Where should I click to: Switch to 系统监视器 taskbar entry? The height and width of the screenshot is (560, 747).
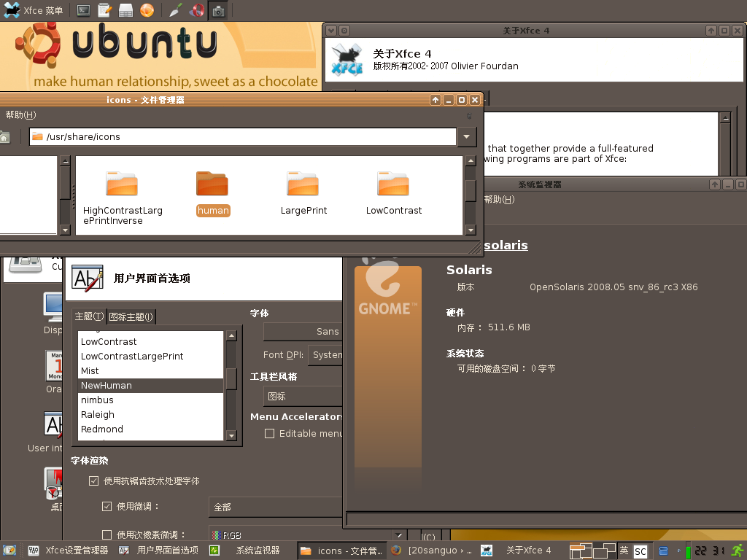click(249, 551)
